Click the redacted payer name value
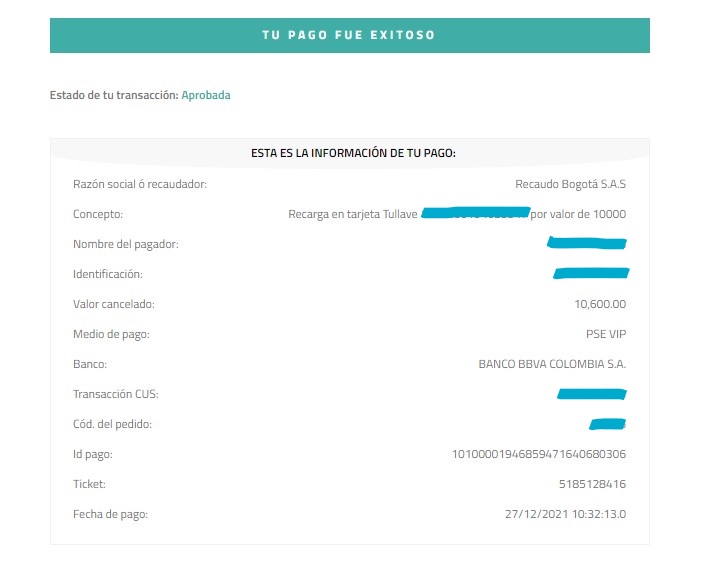The width and height of the screenshot is (707, 562). point(587,243)
